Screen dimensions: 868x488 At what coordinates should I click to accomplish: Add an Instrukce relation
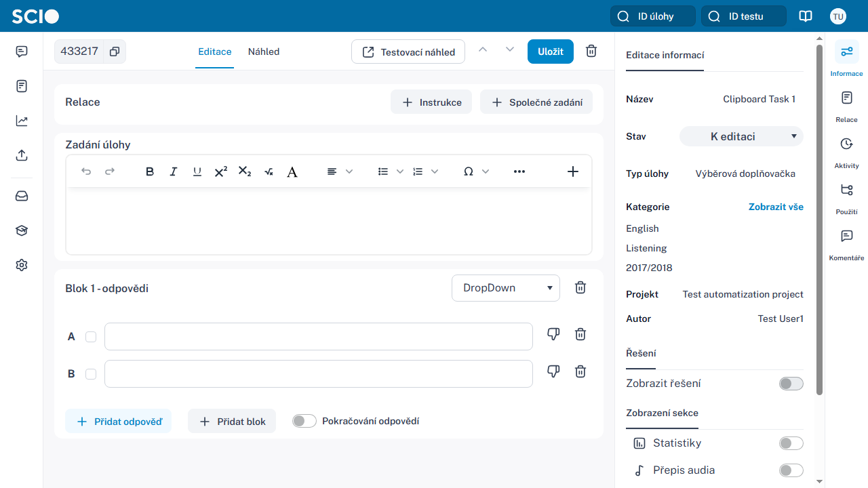click(x=431, y=102)
